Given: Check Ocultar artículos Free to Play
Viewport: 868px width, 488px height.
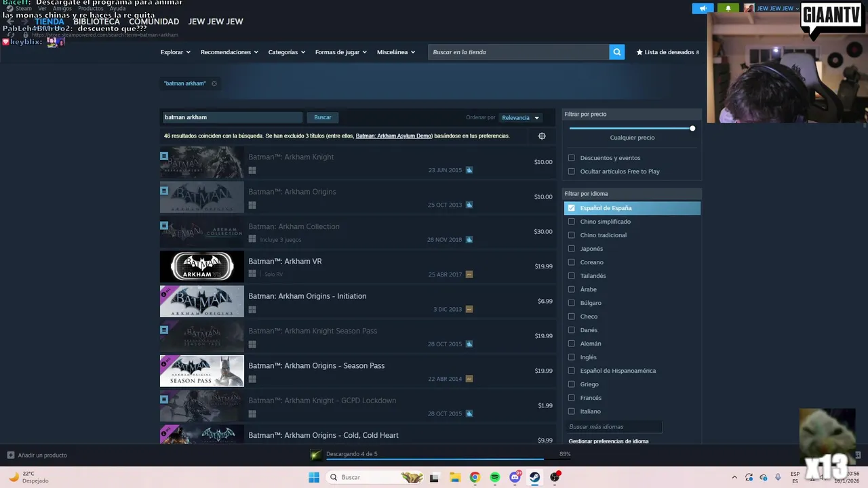Looking at the screenshot, I should pyautogui.click(x=571, y=171).
